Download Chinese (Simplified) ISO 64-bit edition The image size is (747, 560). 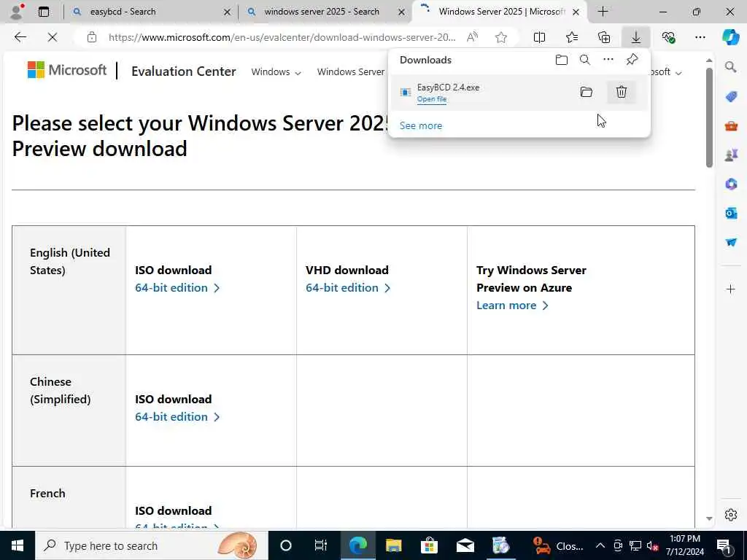point(177,416)
